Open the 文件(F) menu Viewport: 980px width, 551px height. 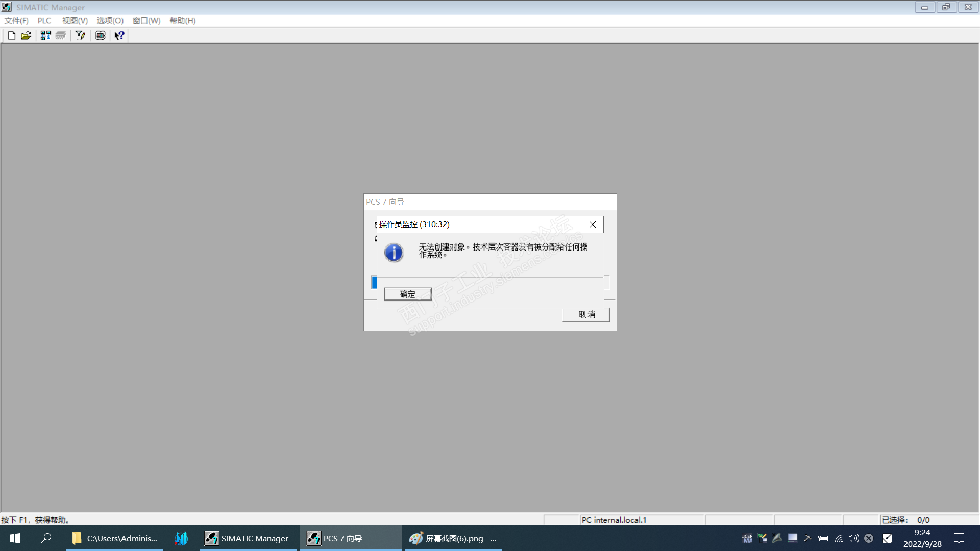pos(16,21)
